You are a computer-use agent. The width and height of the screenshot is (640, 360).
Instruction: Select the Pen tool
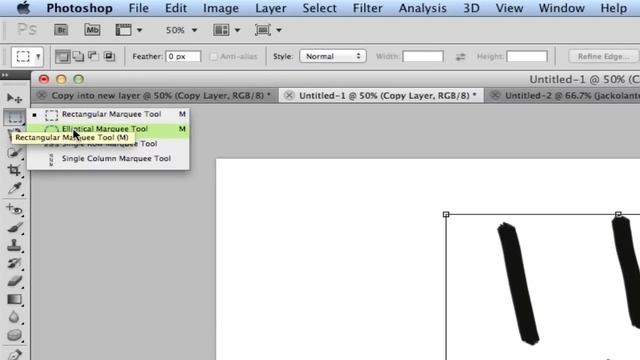click(14, 354)
